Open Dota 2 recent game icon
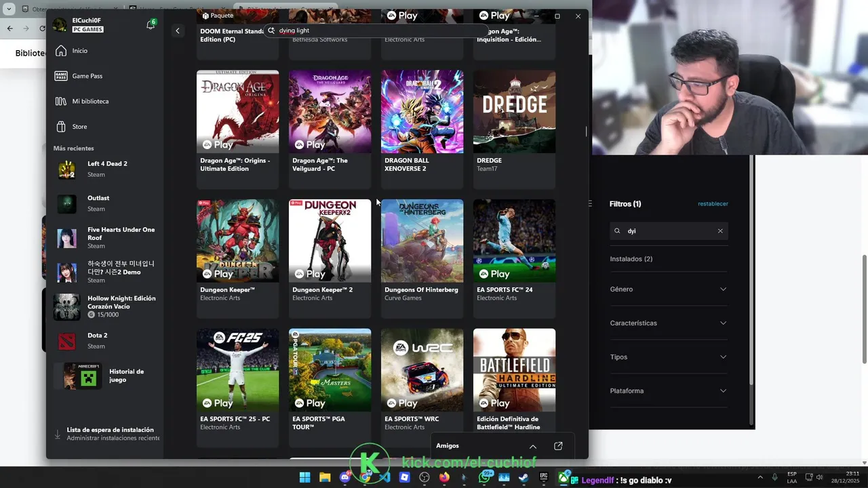Image resolution: width=868 pixels, height=488 pixels. point(66,342)
